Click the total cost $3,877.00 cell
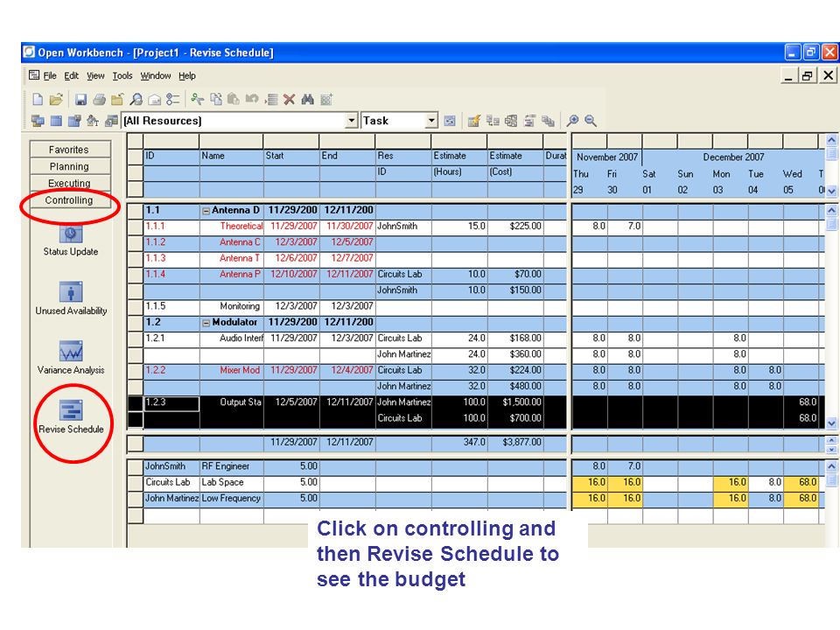The height and width of the screenshot is (630, 840). (x=514, y=443)
